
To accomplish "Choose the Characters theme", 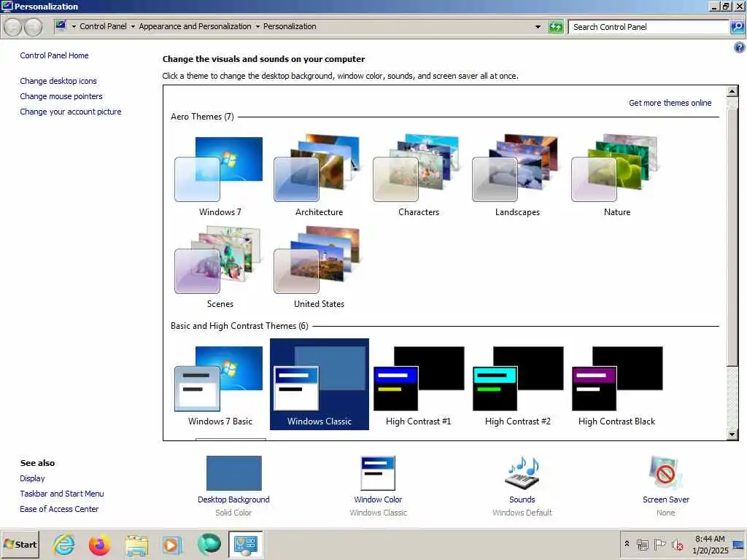I will [x=418, y=175].
